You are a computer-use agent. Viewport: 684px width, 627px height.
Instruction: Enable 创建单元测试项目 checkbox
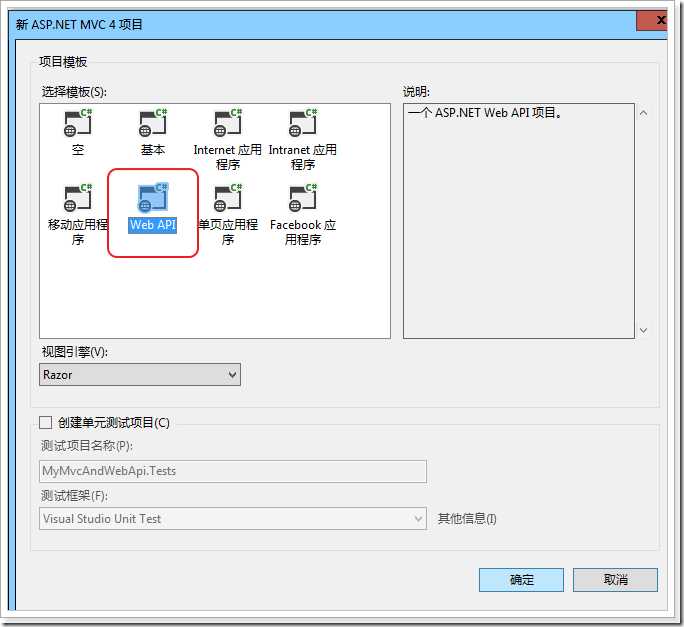pyautogui.click(x=45, y=422)
